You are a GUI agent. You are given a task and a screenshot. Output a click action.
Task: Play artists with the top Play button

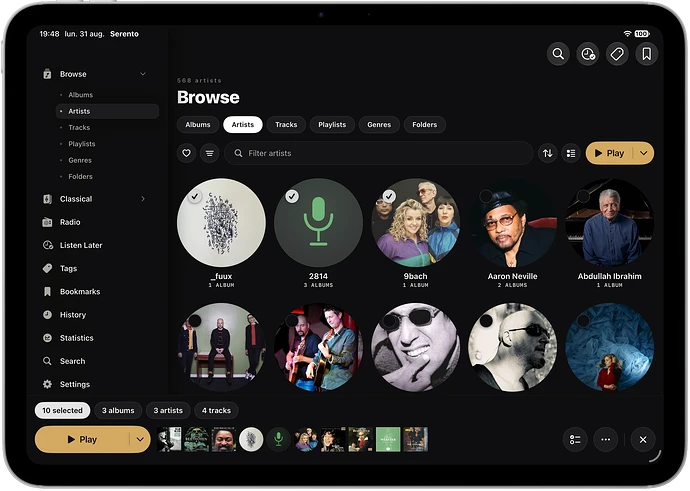click(x=609, y=153)
